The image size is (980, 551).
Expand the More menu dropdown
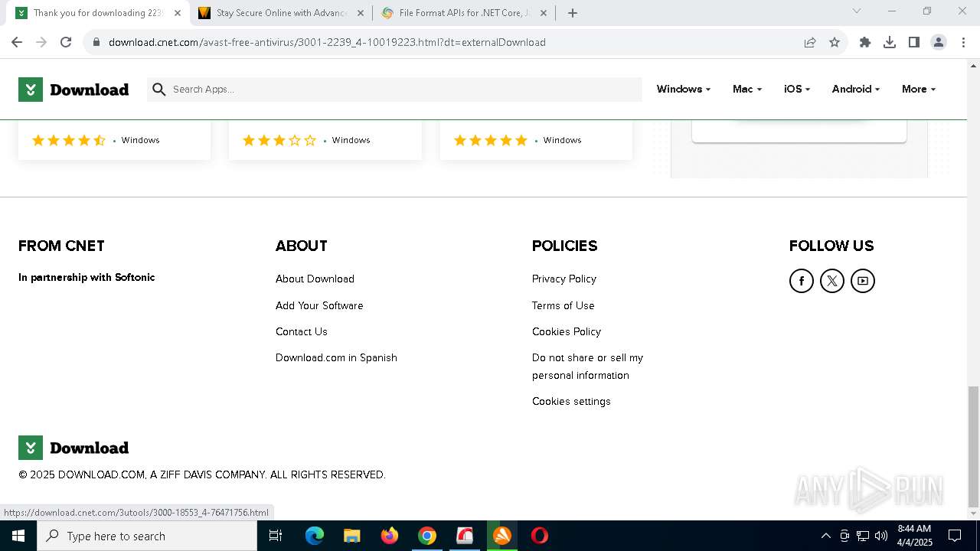click(x=919, y=90)
